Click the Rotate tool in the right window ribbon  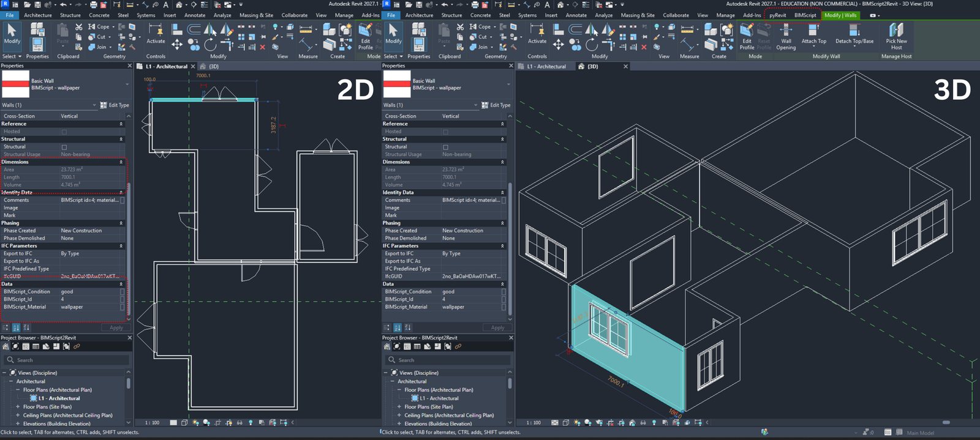[592, 45]
